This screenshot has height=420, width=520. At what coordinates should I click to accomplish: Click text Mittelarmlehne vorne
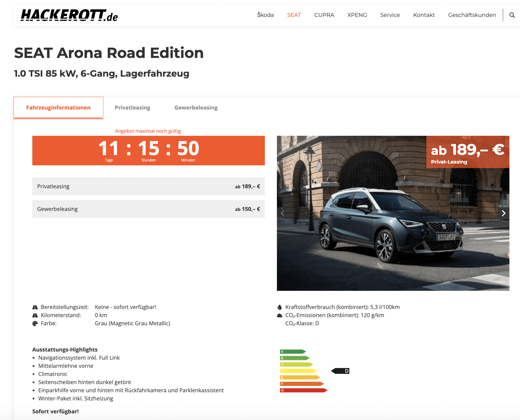(66, 366)
